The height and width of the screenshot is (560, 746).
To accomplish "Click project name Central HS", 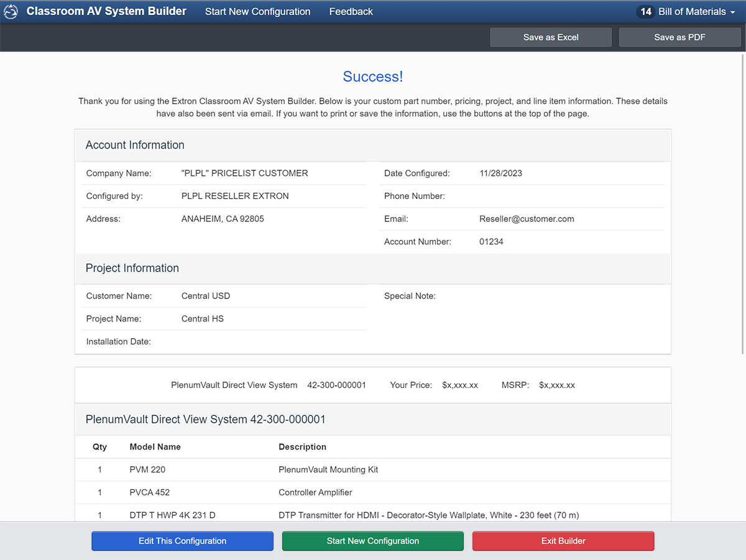I will tap(203, 319).
